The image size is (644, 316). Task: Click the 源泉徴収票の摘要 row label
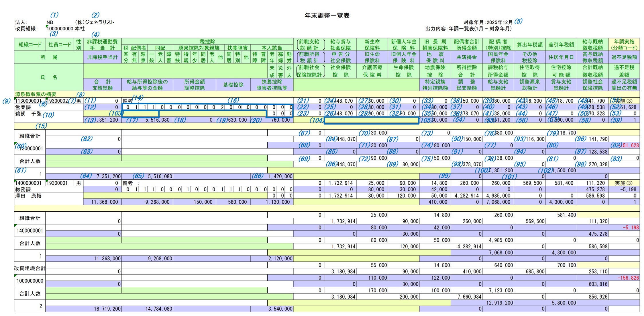point(36,94)
